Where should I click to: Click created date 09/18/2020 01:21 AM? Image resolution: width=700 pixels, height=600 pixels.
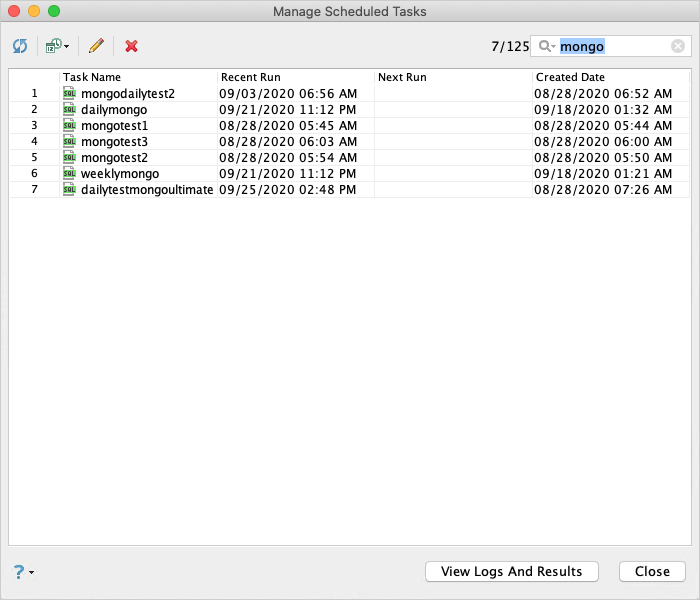[603, 174]
